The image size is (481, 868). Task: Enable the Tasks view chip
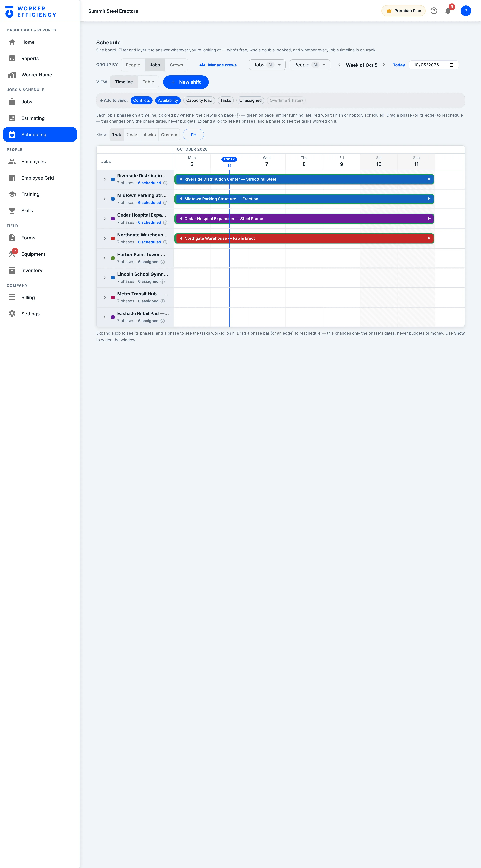click(x=226, y=100)
